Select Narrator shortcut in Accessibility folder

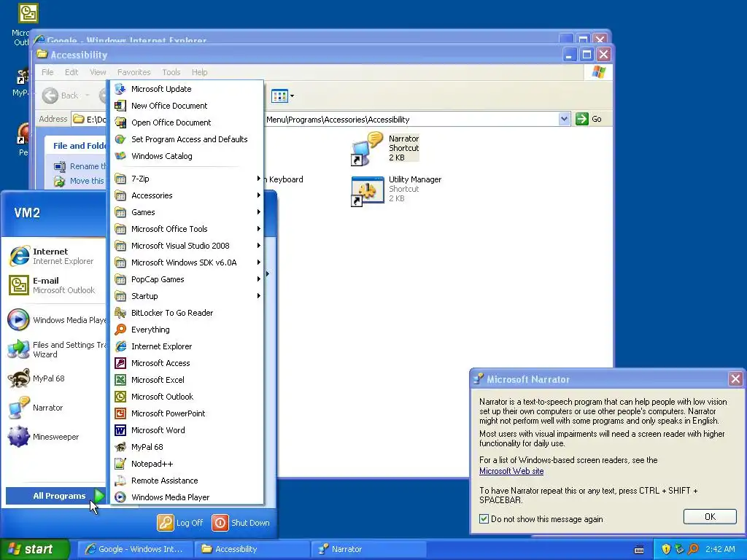385,148
